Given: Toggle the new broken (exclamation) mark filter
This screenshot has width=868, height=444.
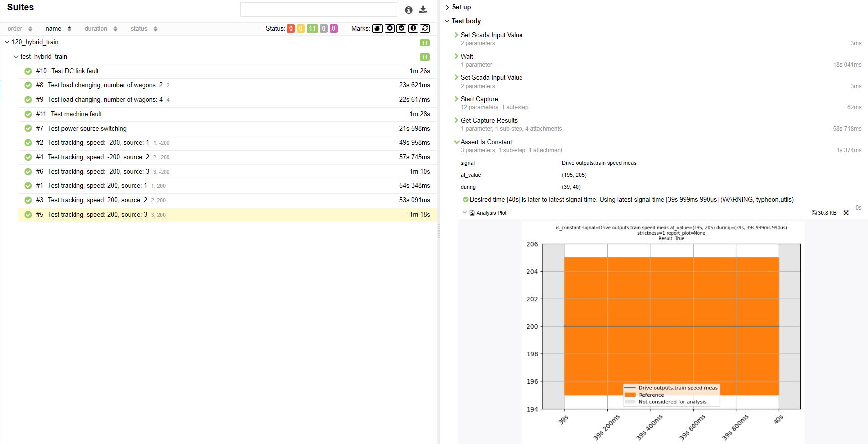Looking at the screenshot, I should click(x=413, y=29).
